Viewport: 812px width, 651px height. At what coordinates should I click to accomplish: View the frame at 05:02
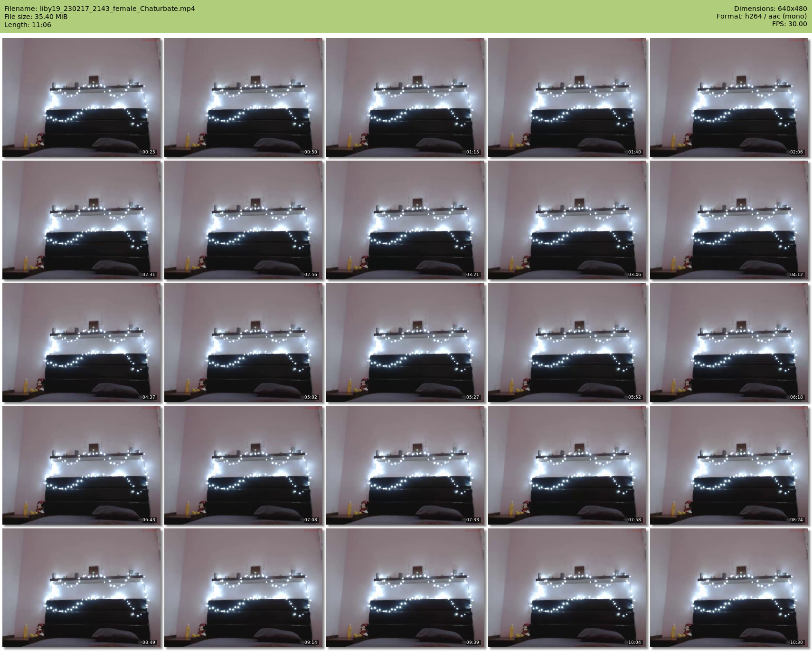click(243, 343)
